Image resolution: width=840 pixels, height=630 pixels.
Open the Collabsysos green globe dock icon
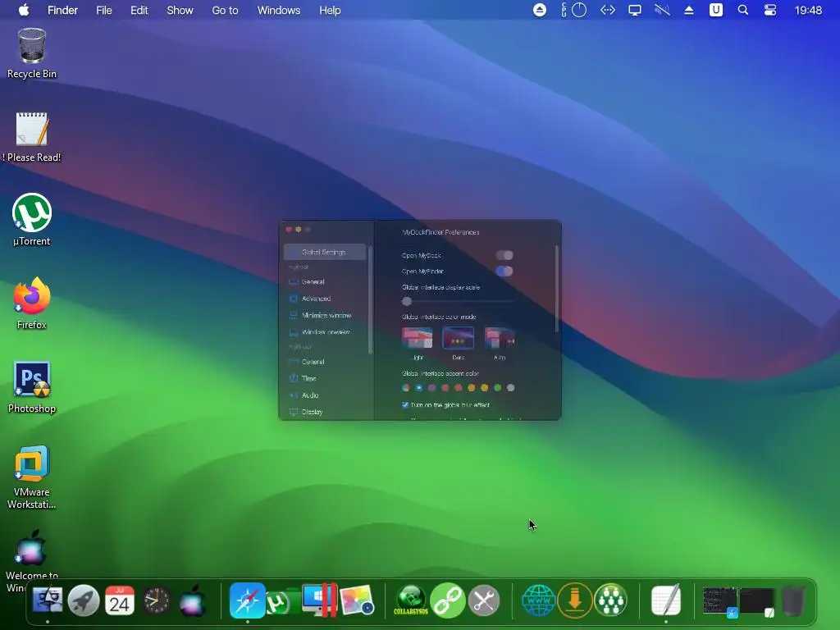[411, 600]
